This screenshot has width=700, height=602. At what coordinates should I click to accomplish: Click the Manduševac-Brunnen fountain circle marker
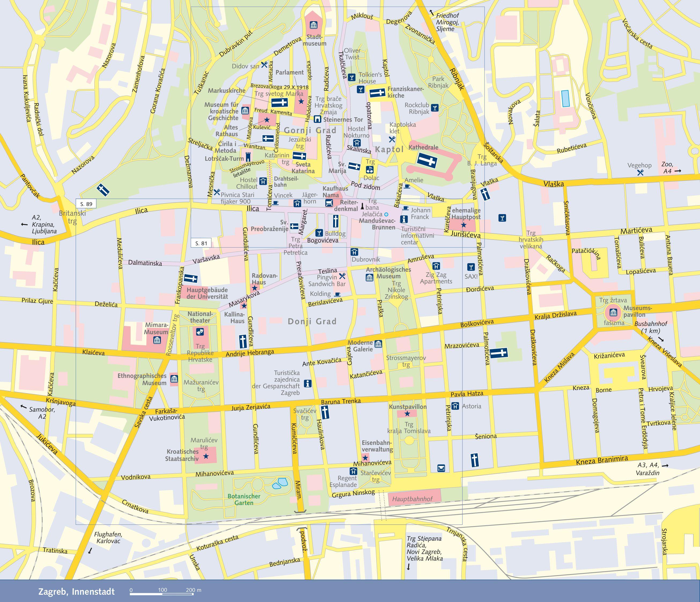coord(386,214)
